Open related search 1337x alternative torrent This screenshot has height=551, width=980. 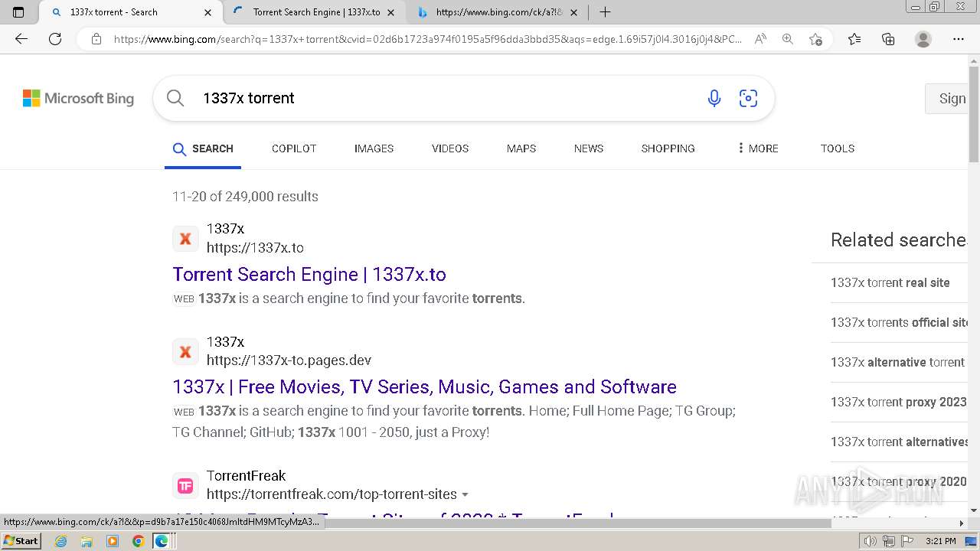pos(897,362)
